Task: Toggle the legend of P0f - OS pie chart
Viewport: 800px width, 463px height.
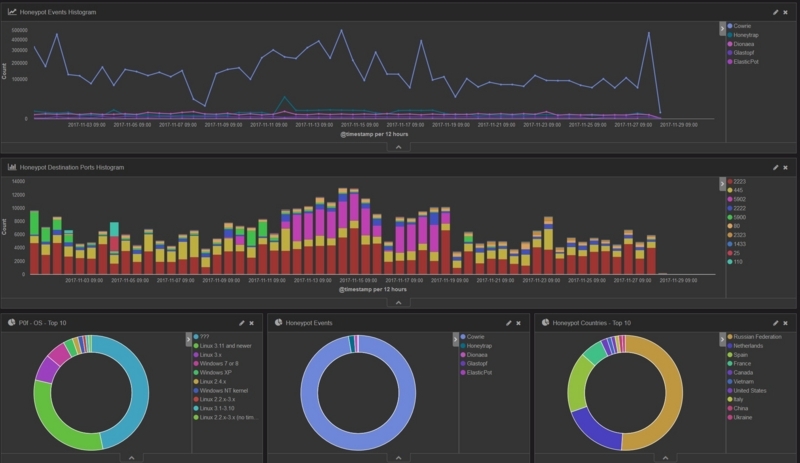Action: tap(189, 339)
